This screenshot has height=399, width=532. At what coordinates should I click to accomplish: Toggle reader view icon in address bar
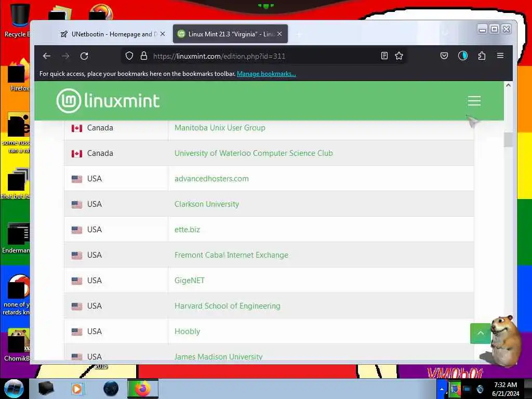point(384,56)
